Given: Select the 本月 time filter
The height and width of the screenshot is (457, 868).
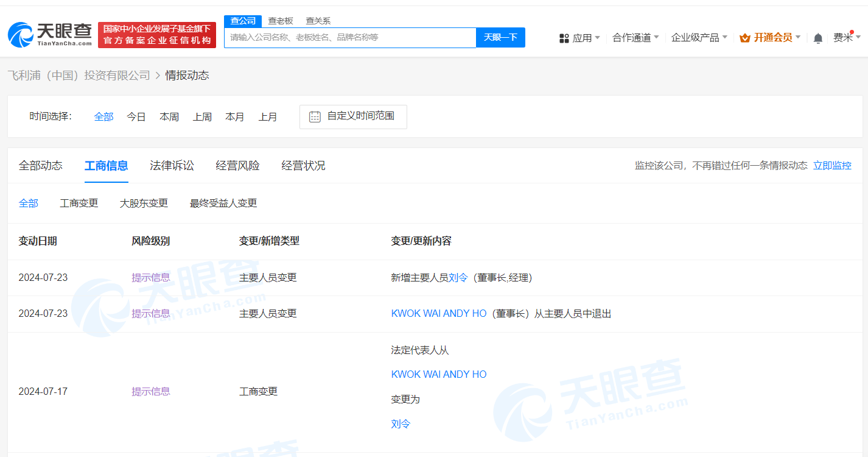Looking at the screenshot, I should (x=235, y=116).
